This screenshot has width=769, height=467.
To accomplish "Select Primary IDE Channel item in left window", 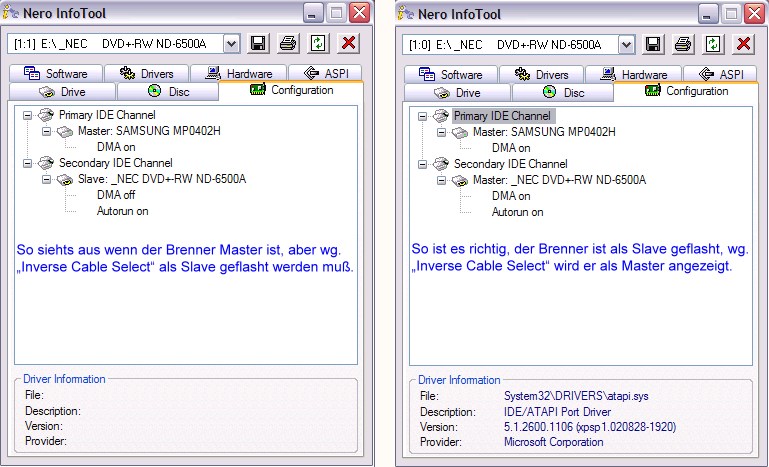I will [107, 115].
